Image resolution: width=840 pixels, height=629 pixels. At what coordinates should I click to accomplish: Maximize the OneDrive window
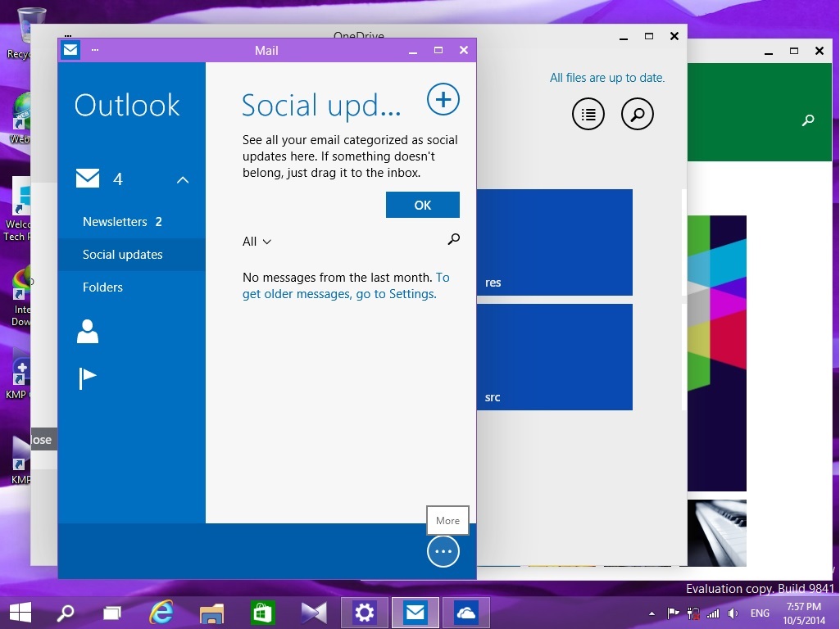[x=649, y=36]
